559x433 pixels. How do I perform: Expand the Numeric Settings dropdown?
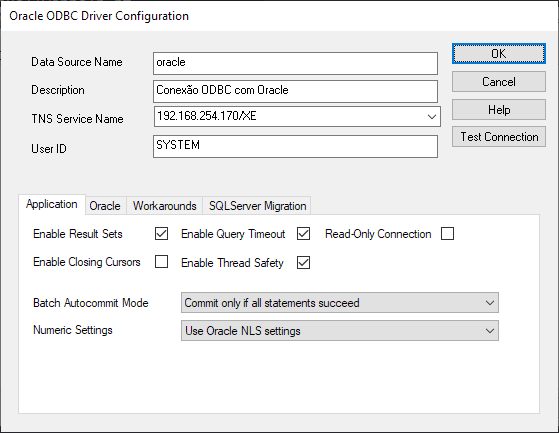click(x=340, y=330)
